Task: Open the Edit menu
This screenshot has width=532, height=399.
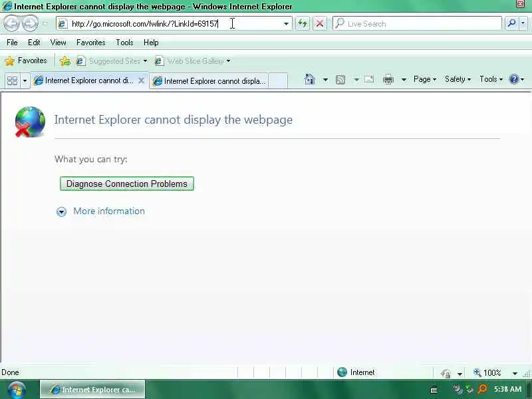Action: click(x=34, y=43)
